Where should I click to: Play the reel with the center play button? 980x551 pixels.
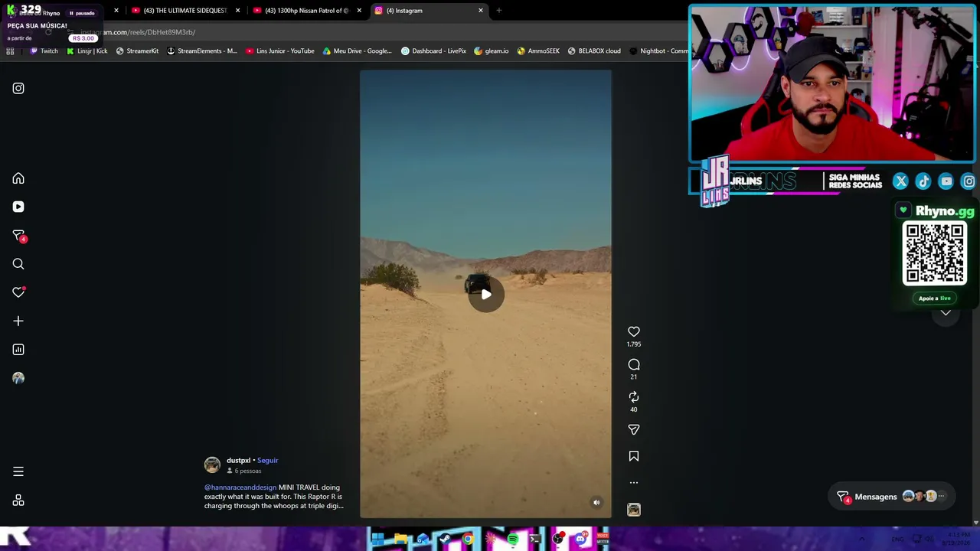coord(485,294)
